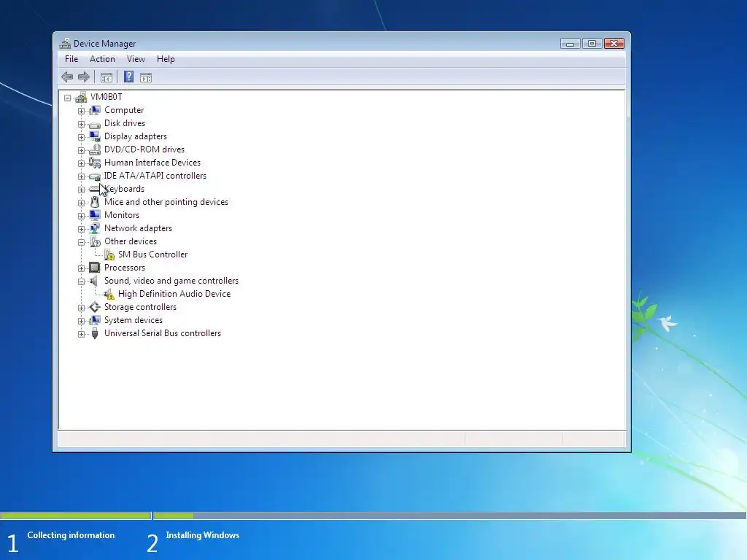Screen dimensions: 747x560
Task: Select the Mice and other pointing devices label
Action: (x=166, y=202)
